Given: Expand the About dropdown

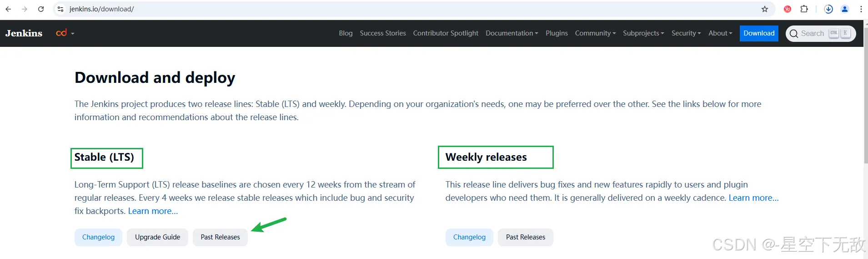Looking at the screenshot, I should coord(720,33).
